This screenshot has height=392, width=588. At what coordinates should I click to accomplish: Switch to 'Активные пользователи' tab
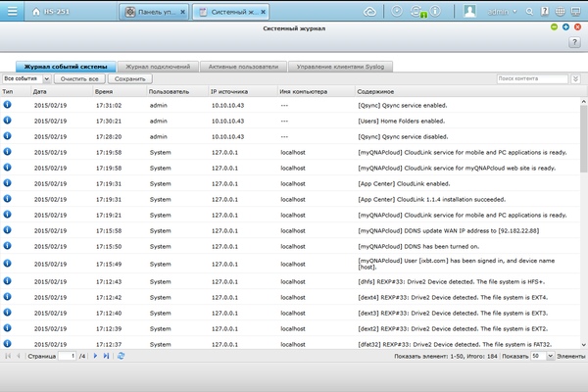tap(244, 67)
